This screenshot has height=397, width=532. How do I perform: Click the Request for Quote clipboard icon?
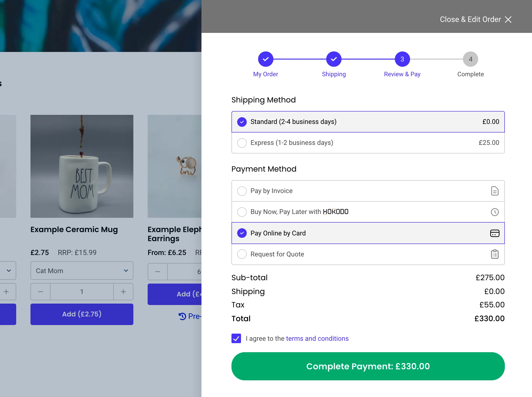tap(495, 254)
